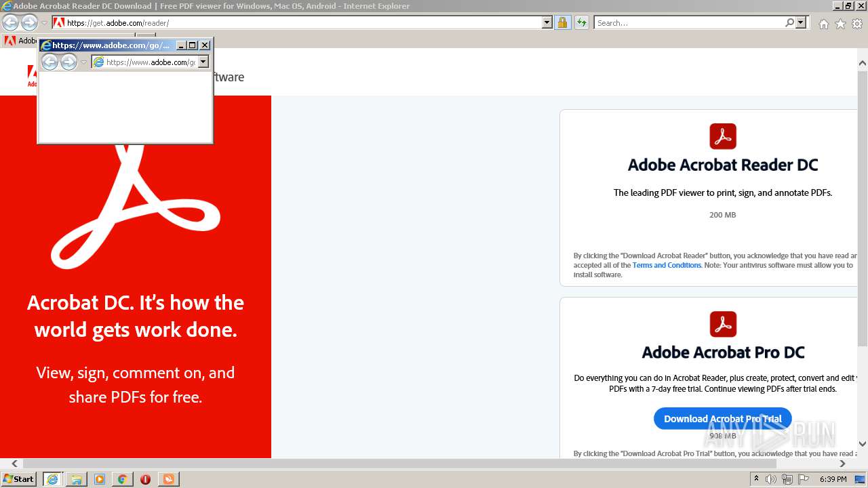Select the Adobe tab in the main window
The image size is (868, 488).
(19, 40)
